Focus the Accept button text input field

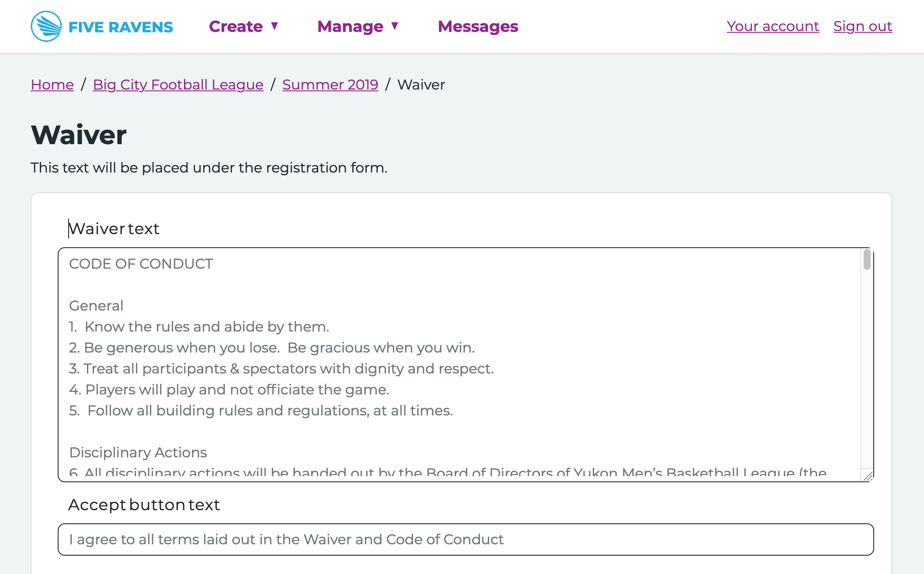pyautogui.click(x=466, y=539)
